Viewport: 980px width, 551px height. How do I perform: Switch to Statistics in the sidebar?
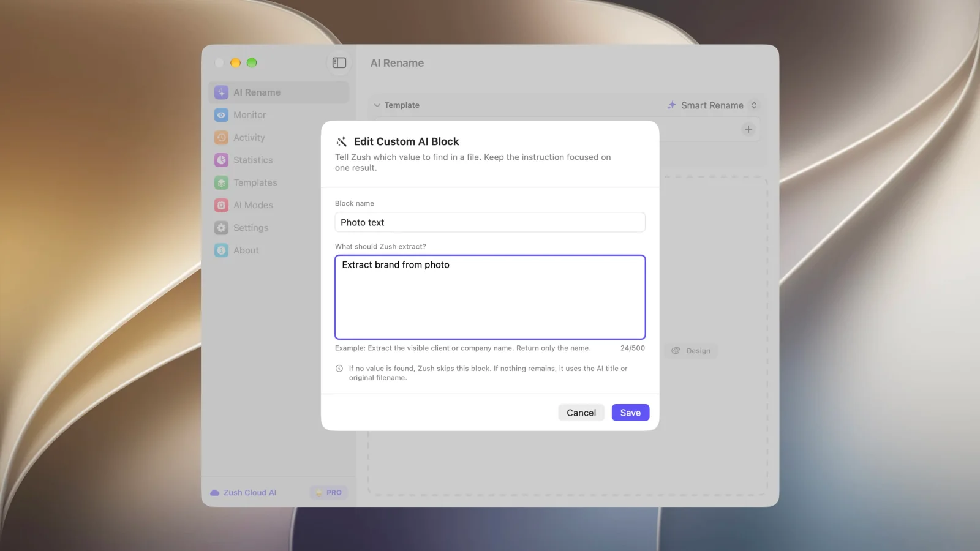279,160
